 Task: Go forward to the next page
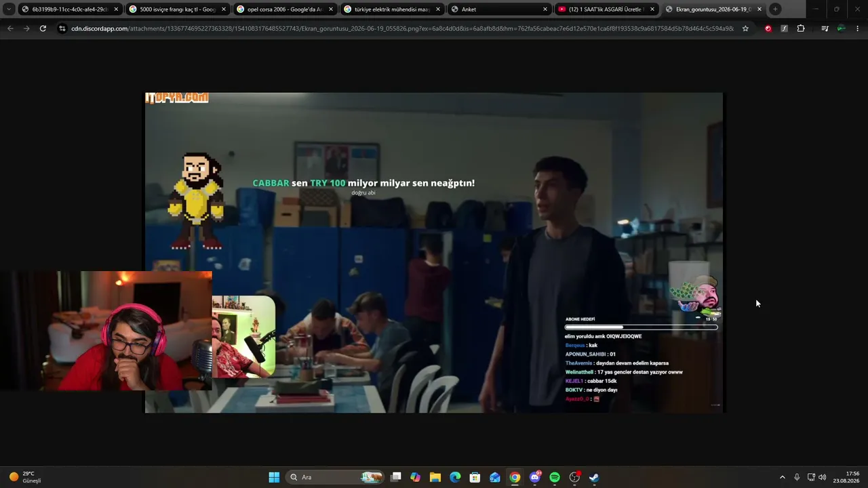26,28
